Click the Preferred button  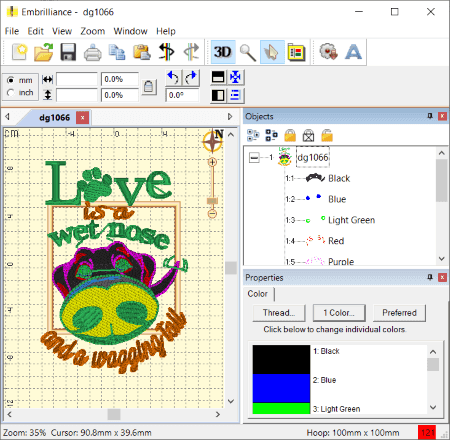pyautogui.click(x=399, y=313)
